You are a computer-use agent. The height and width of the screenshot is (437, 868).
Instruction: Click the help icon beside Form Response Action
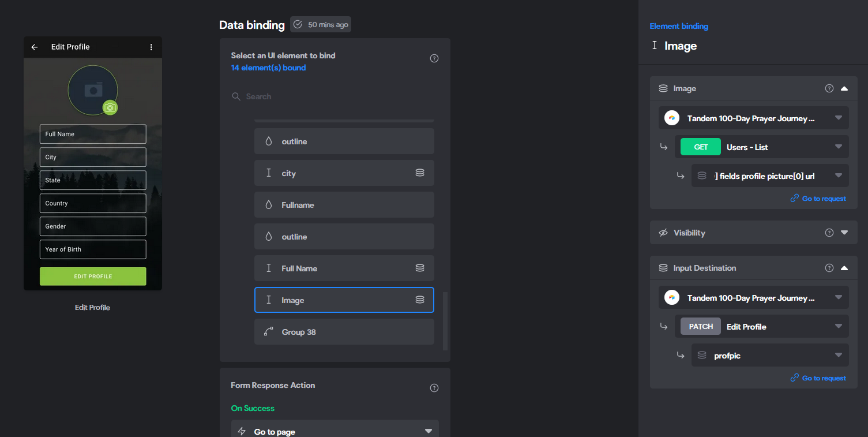[x=434, y=388]
